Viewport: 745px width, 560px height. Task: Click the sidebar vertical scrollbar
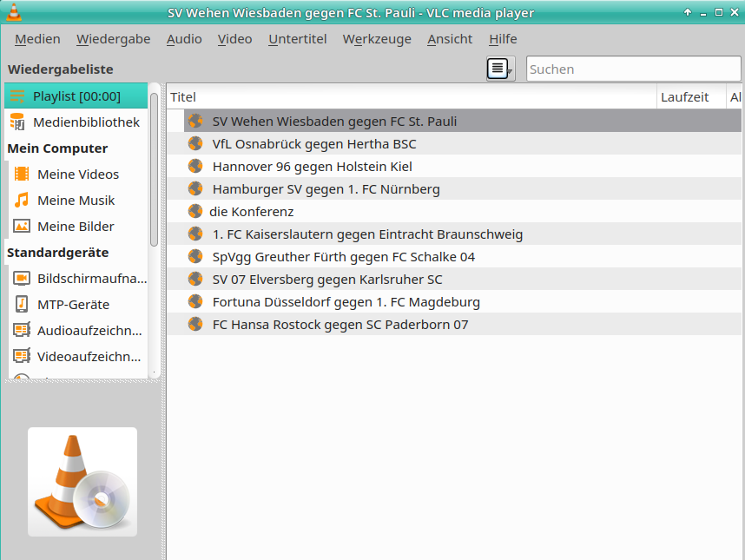coord(154,169)
